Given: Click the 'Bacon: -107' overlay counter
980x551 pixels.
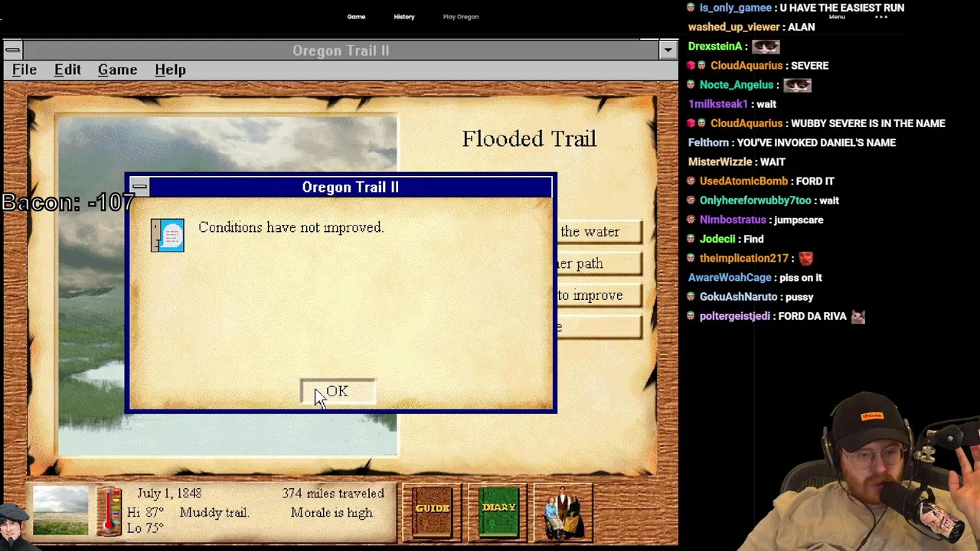Looking at the screenshot, I should coord(67,203).
